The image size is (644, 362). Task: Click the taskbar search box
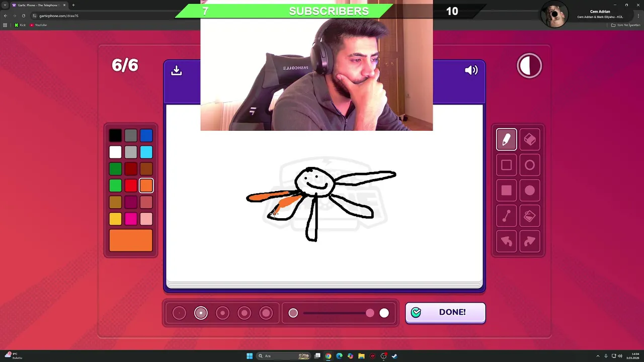point(284,356)
